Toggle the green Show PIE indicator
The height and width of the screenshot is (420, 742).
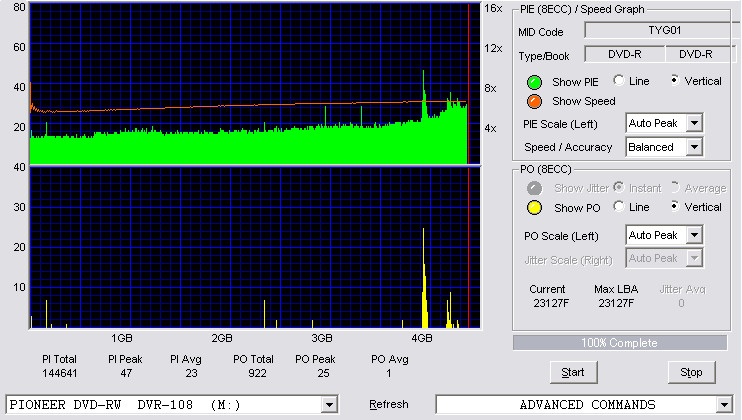(x=534, y=82)
